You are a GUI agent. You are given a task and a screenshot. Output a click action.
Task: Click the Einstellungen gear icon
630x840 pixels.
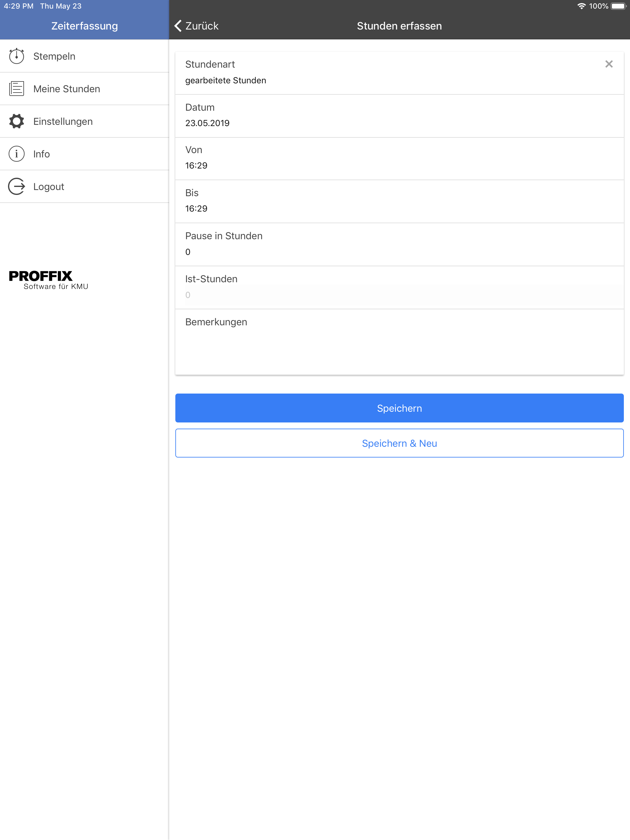[16, 121]
